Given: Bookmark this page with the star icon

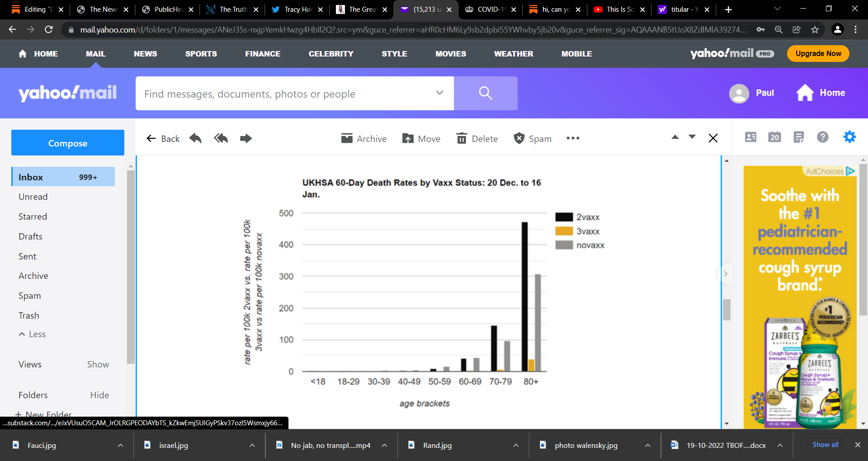Looking at the screenshot, I should coord(815,29).
